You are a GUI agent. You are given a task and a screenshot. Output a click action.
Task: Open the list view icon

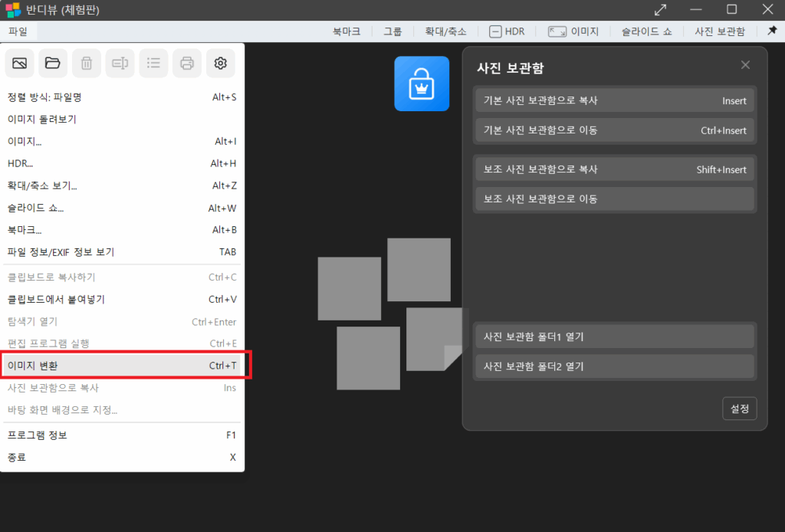pos(153,63)
